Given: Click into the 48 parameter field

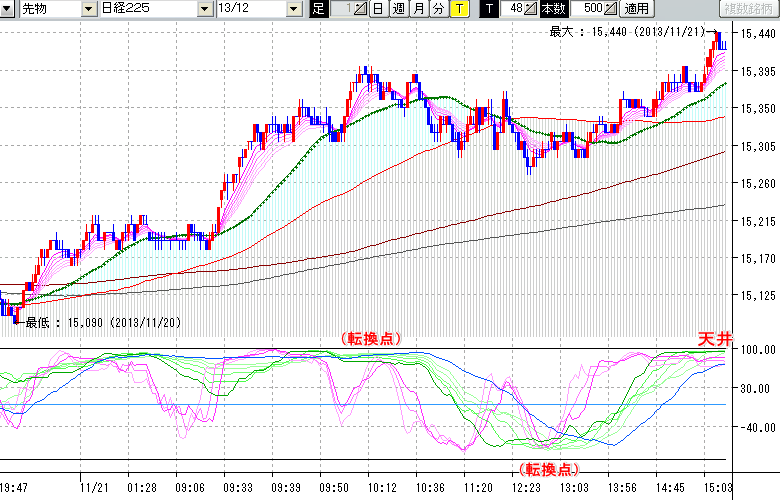Looking at the screenshot, I should point(512,9).
